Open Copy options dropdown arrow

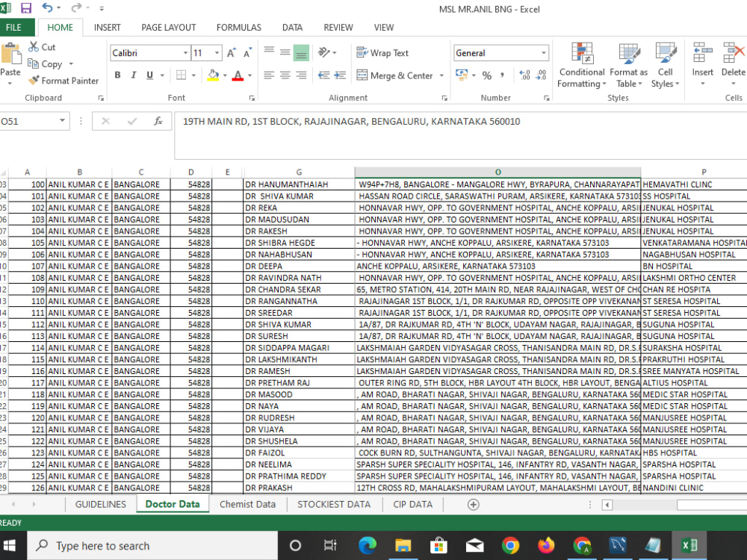[71, 63]
